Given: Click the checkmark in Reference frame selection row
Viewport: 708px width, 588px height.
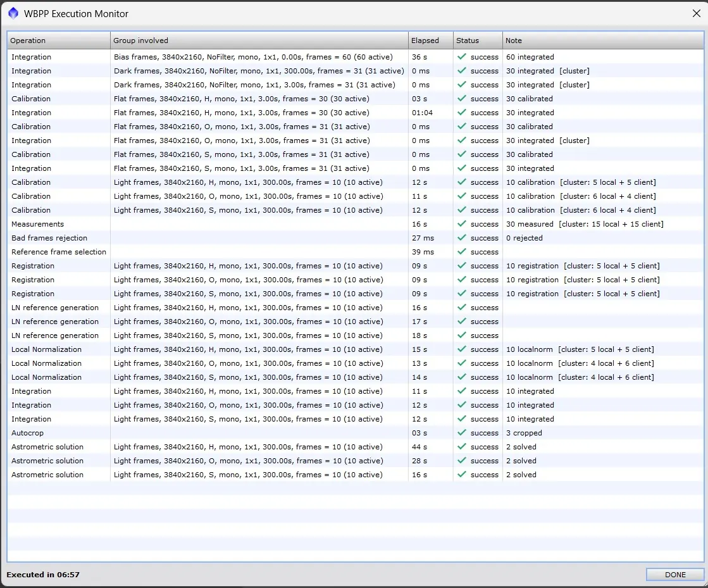Looking at the screenshot, I should click(x=461, y=251).
